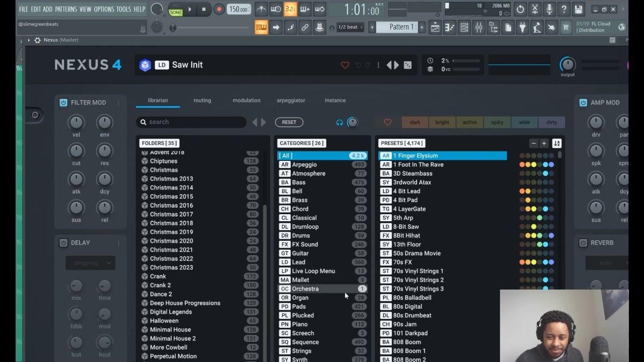Select the Bass category

tap(323, 183)
